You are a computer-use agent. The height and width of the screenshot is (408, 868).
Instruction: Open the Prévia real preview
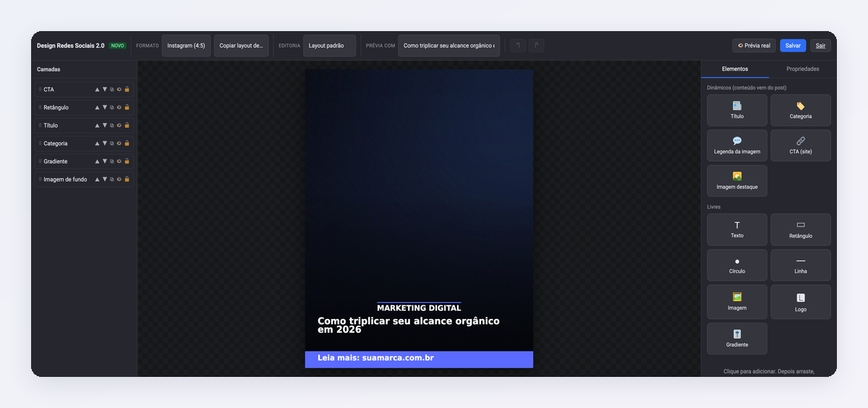[754, 46]
